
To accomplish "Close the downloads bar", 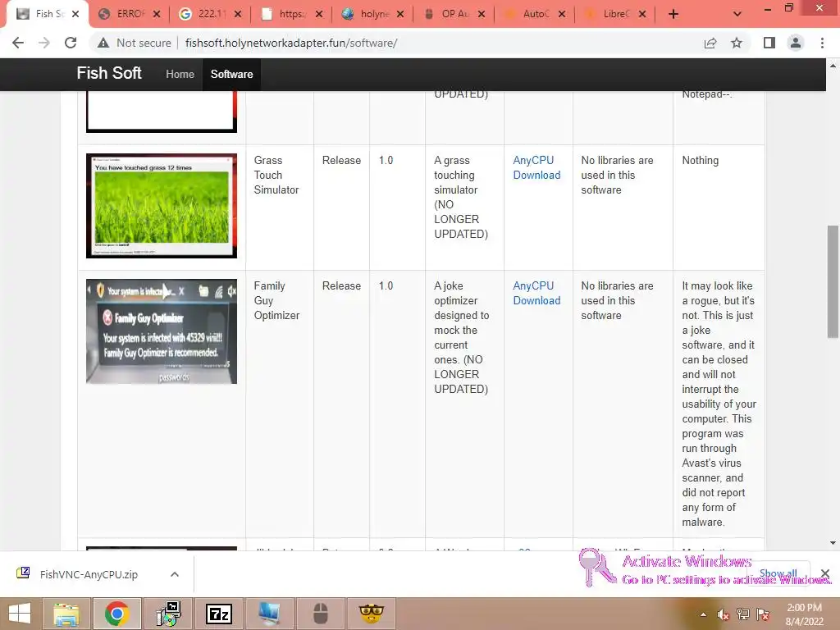I will point(825,573).
